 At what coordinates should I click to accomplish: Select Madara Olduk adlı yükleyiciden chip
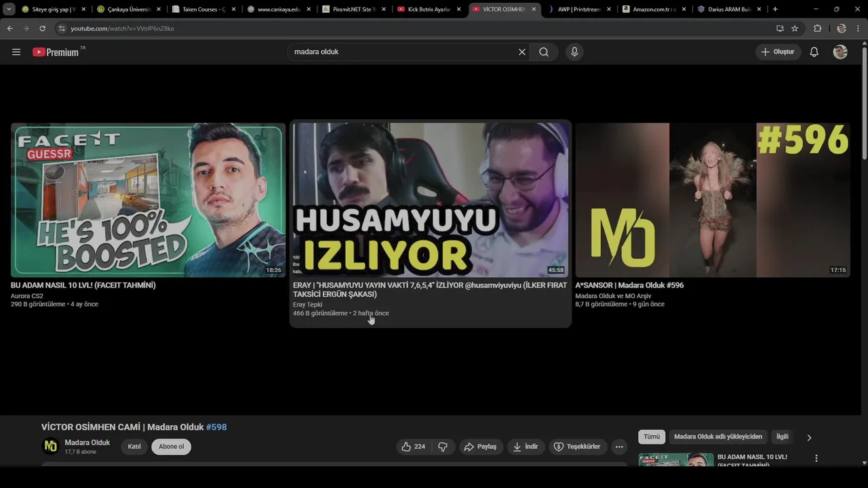pos(718,437)
